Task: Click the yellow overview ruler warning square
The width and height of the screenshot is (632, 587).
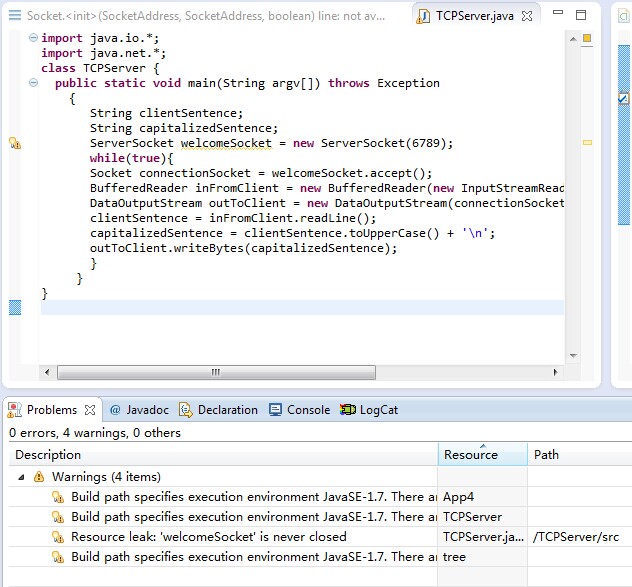Action: click(x=587, y=37)
